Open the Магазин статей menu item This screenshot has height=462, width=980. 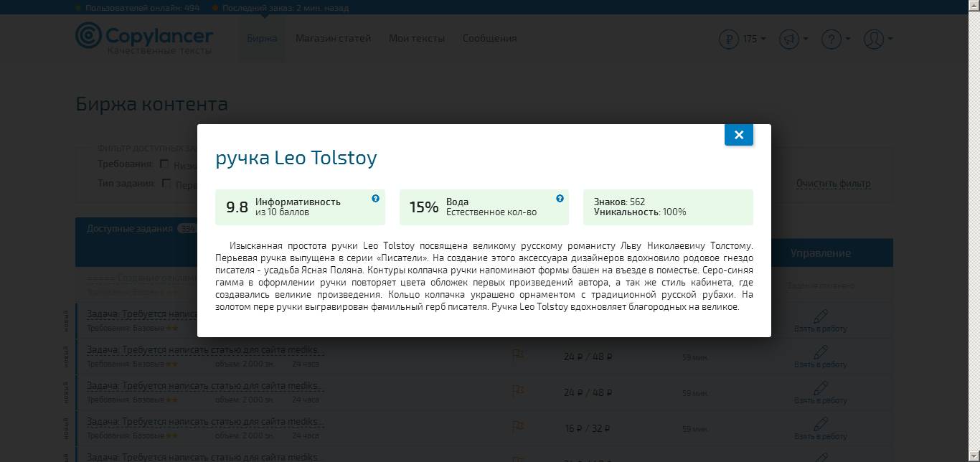tap(333, 38)
